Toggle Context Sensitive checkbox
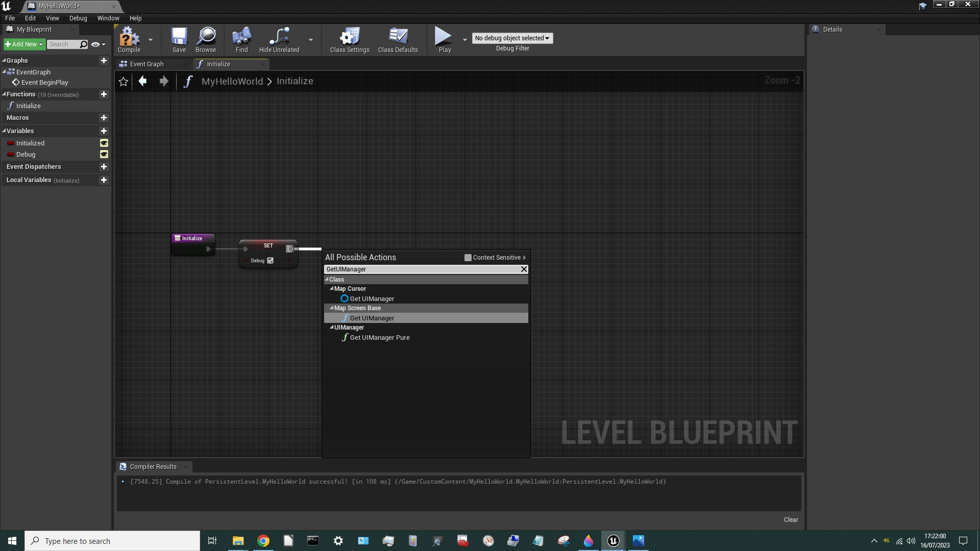980x551 pixels. coord(468,258)
